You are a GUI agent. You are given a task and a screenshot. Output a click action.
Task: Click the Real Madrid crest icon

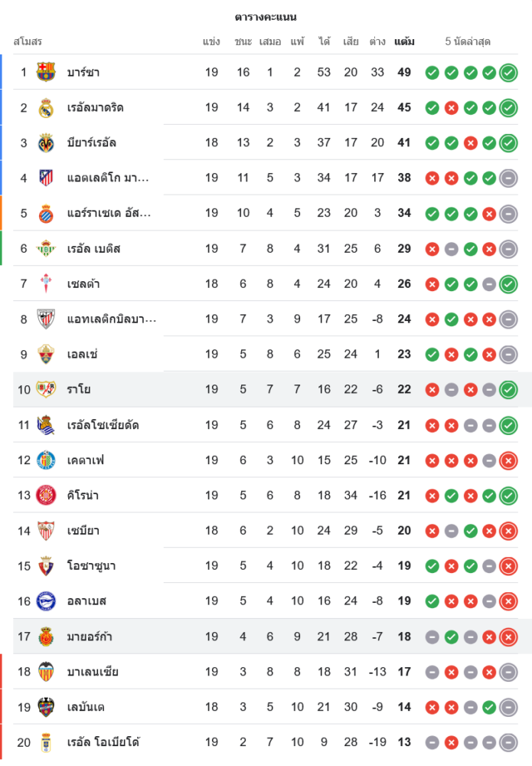click(x=46, y=107)
